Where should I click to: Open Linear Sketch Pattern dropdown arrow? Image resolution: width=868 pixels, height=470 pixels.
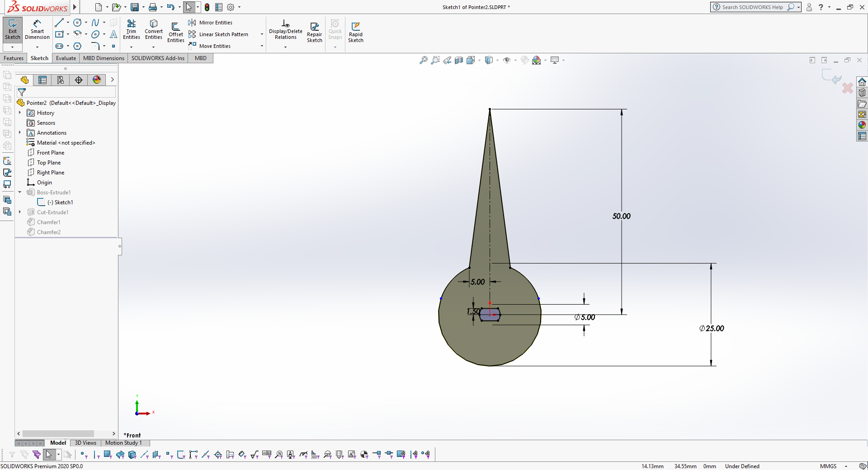click(262, 34)
